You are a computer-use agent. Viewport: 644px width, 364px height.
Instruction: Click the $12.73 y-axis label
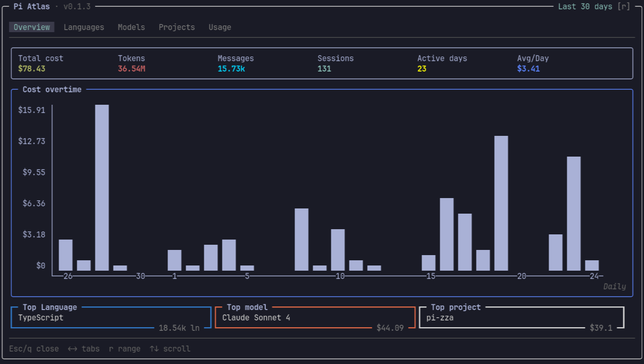point(32,141)
